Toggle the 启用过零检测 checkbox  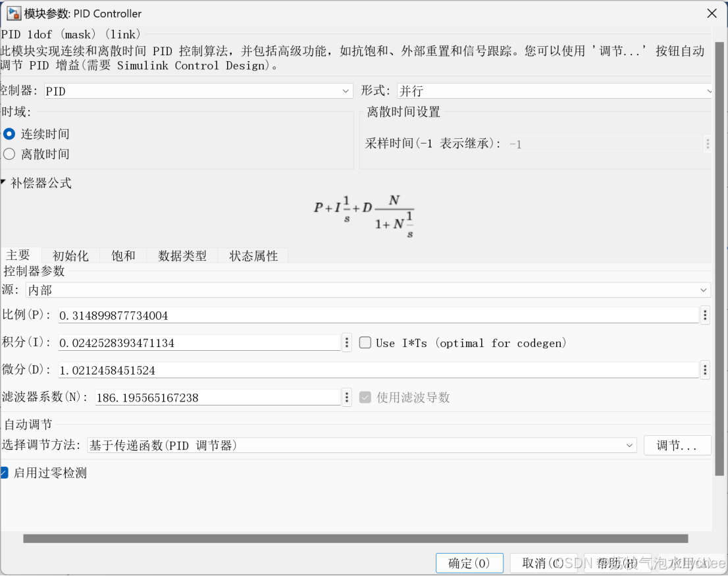4,473
